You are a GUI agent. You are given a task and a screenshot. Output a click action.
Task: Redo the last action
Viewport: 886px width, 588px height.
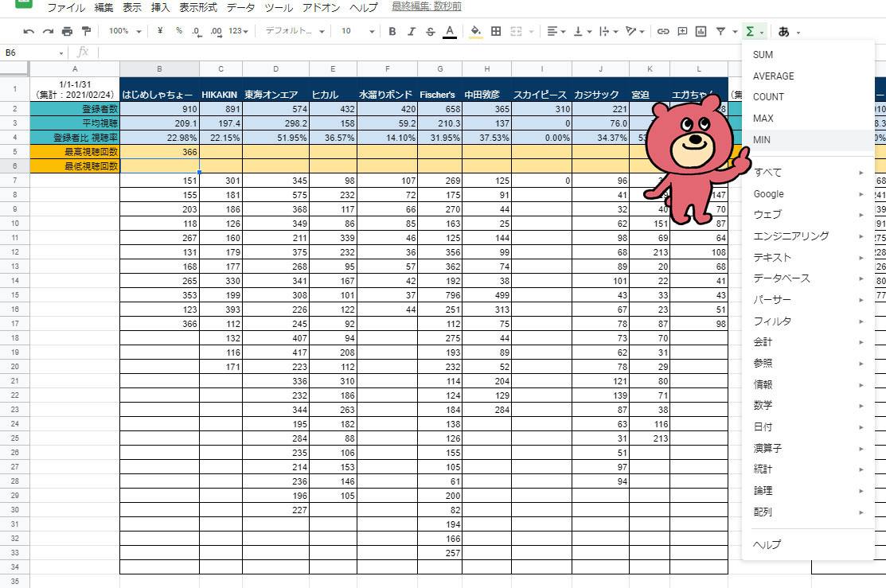[x=48, y=32]
